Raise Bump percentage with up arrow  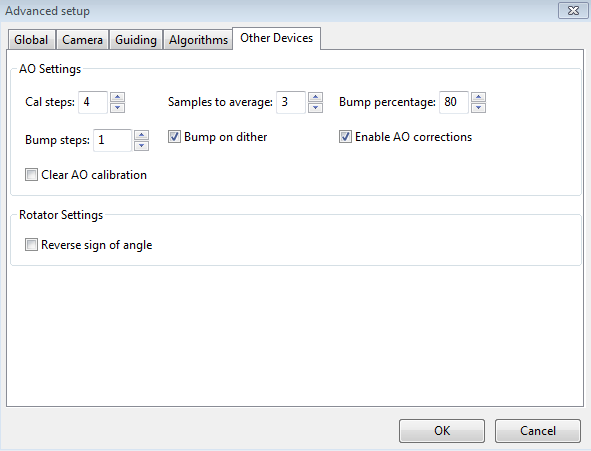[x=479, y=97]
